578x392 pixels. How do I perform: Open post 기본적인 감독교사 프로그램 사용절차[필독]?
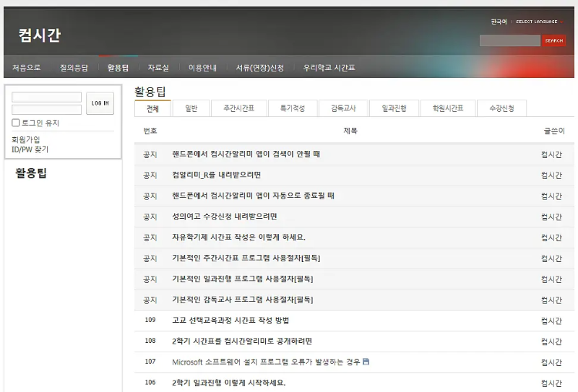[x=242, y=300]
